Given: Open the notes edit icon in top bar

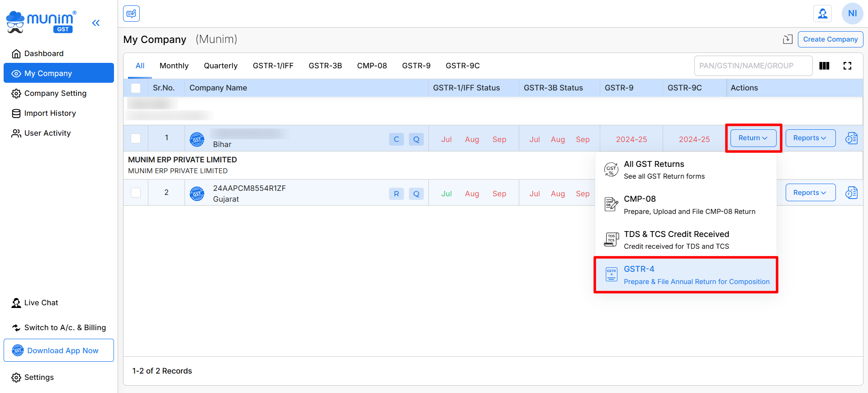Looking at the screenshot, I should pos(131,14).
